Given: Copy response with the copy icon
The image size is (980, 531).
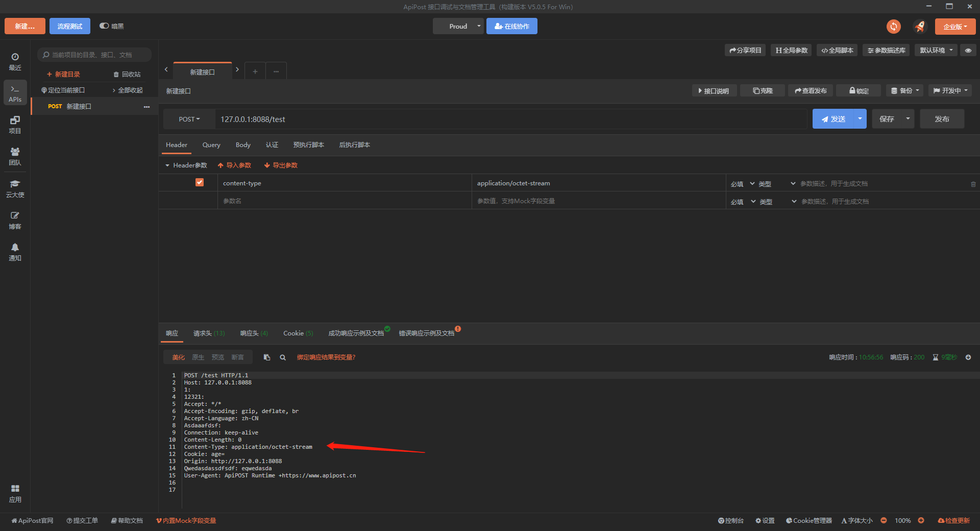Looking at the screenshot, I should pyautogui.click(x=266, y=357).
